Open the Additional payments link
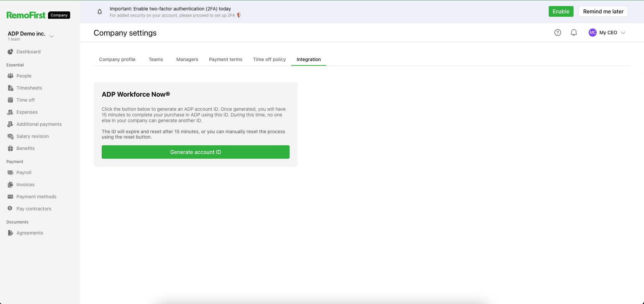The width and height of the screenshot is (644, 304). point(39,124)
